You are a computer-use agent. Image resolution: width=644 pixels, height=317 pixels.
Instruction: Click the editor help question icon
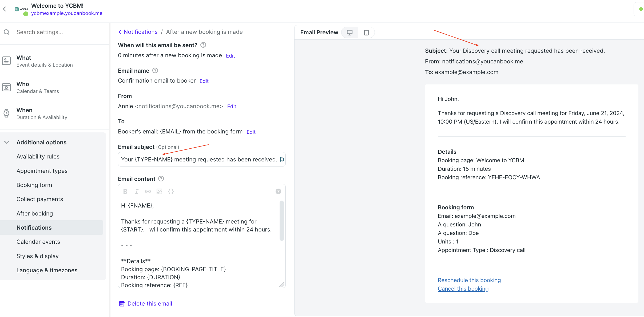click(278, 192)
